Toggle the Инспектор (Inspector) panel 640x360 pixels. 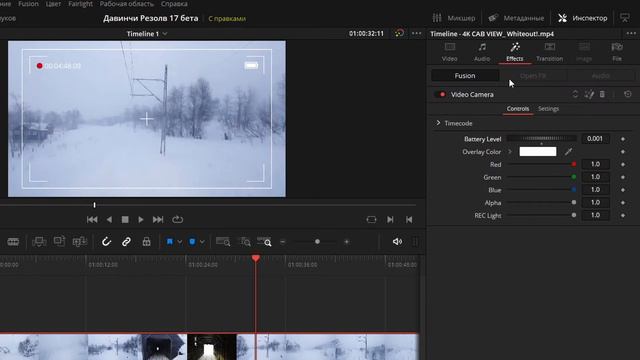tap(582, 18)
